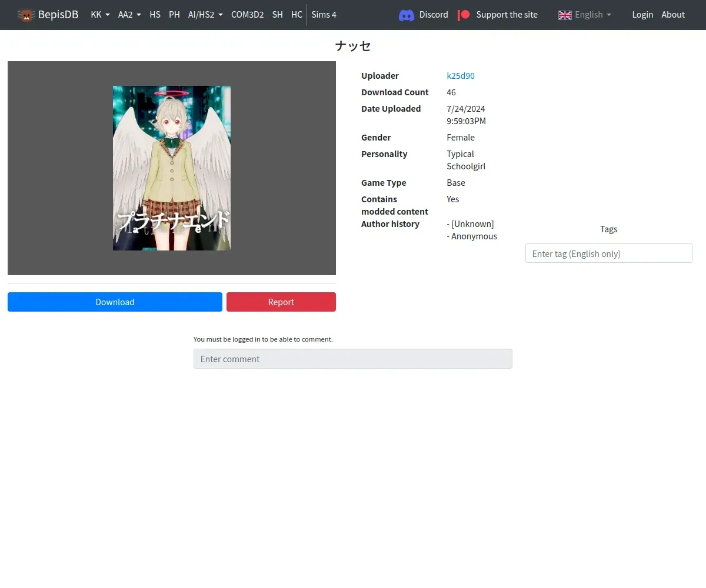Image resolution: width=706 pixels, height=588 pixels.
Task: Click the BepisDB site title
Action: [x=58, y=15]
